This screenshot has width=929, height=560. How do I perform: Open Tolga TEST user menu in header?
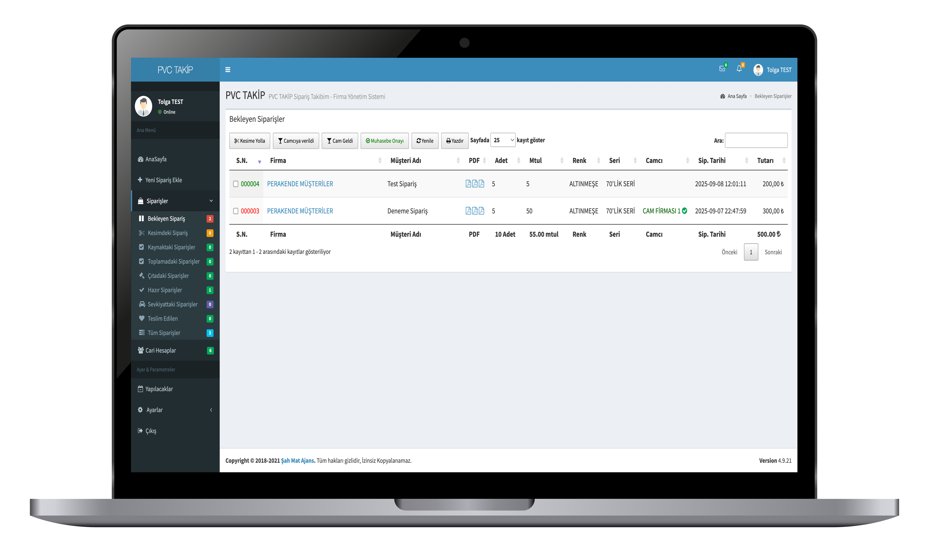[772, 70]
